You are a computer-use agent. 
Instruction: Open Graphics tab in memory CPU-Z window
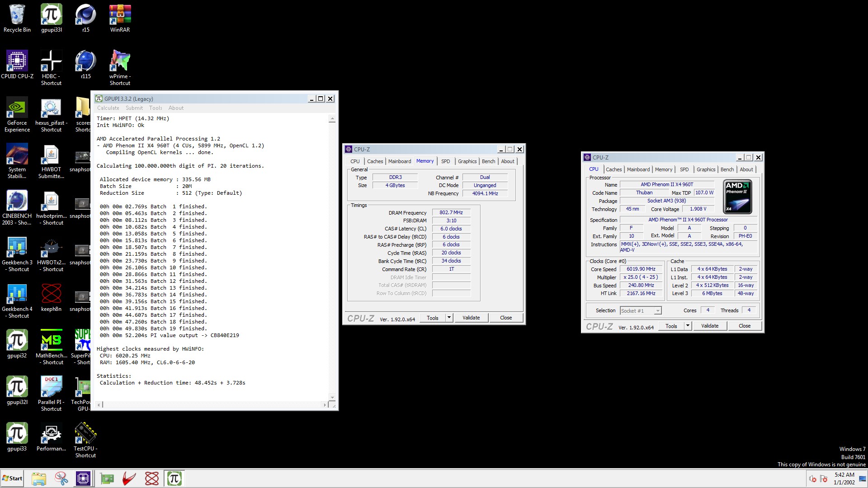pos(467,161)
